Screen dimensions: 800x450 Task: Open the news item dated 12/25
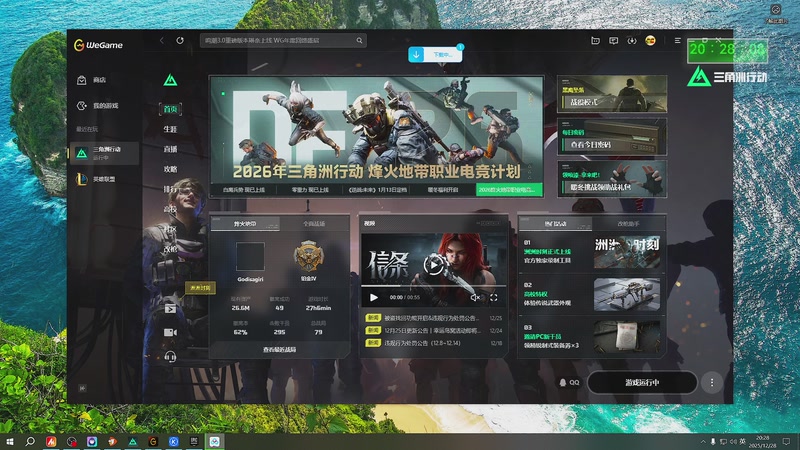[x=434, y=318]
